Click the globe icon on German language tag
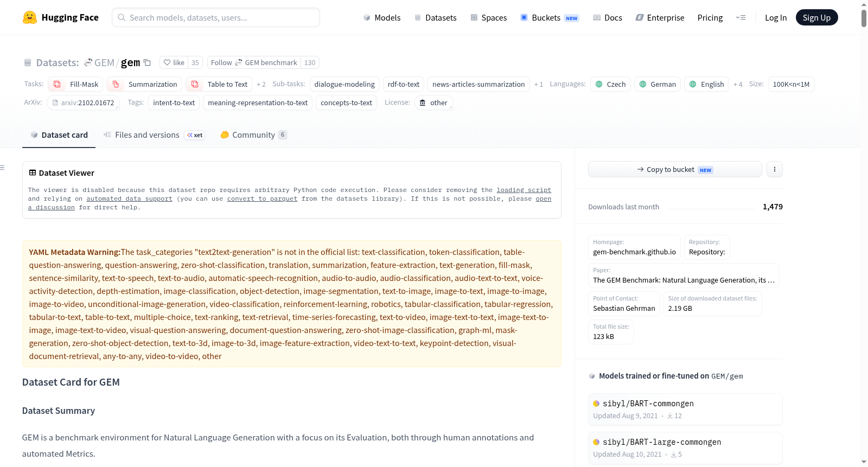Screen dimensions: 868x467 (643, 84)
